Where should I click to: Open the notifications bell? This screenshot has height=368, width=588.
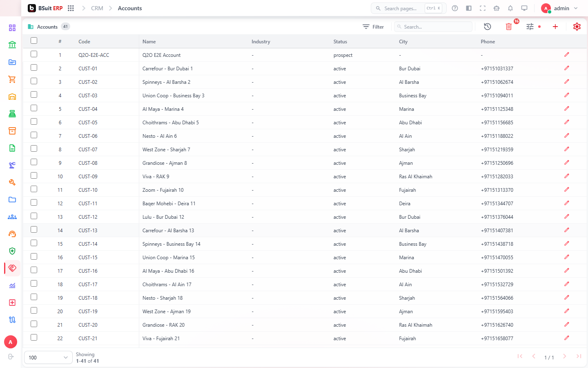coord(510,8)
